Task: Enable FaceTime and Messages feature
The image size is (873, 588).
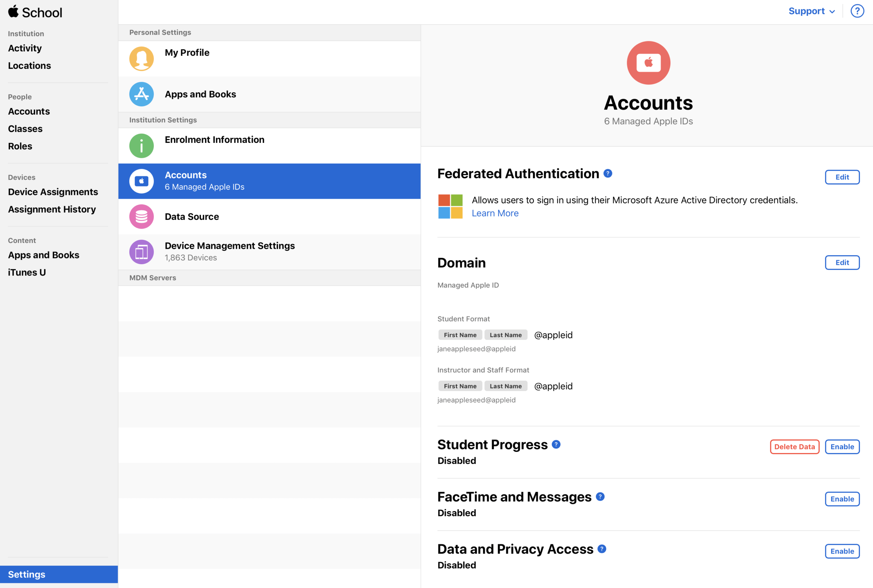Action: [842, 499]
